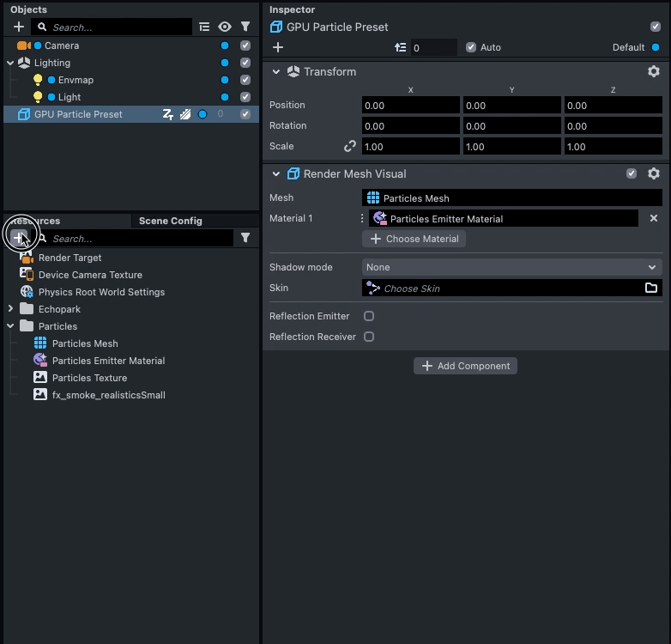This screenshot has height=644, width=671.
Task: Open the Objects panel filter
Action: pyautogui.click(x=245, y=27)
